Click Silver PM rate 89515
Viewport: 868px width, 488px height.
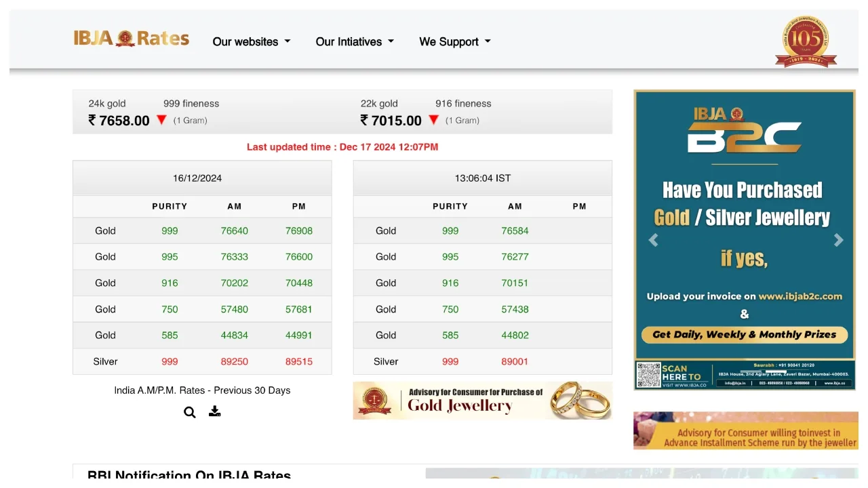299,362
